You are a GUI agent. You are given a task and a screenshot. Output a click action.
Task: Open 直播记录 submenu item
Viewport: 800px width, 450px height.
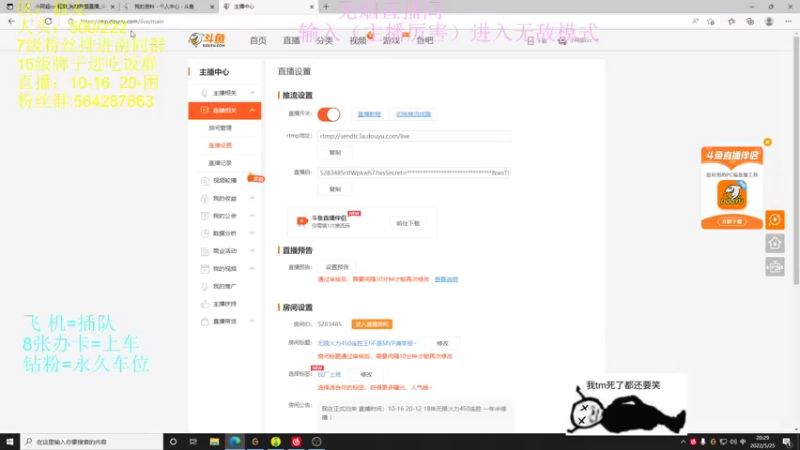point(220,163)
